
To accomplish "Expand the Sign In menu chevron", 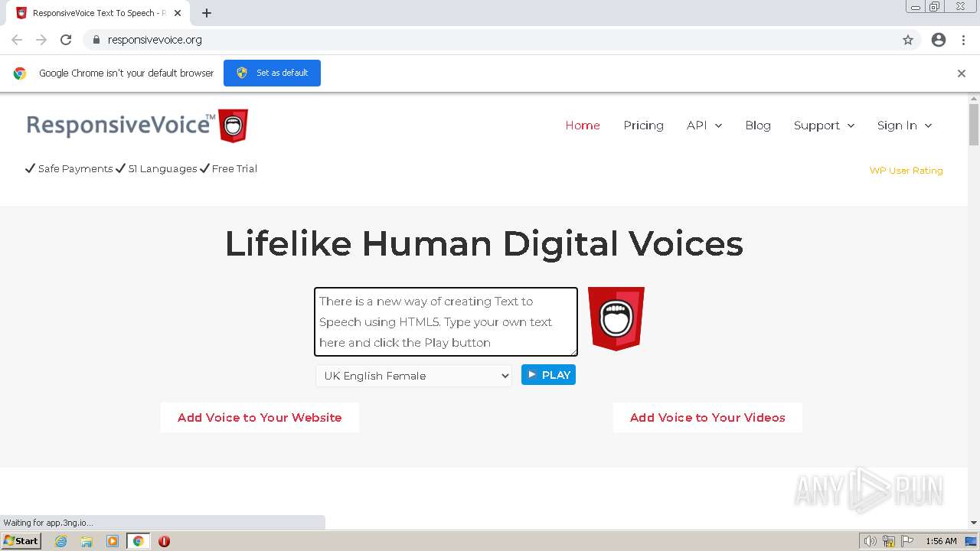I will [x=928, y=126].
